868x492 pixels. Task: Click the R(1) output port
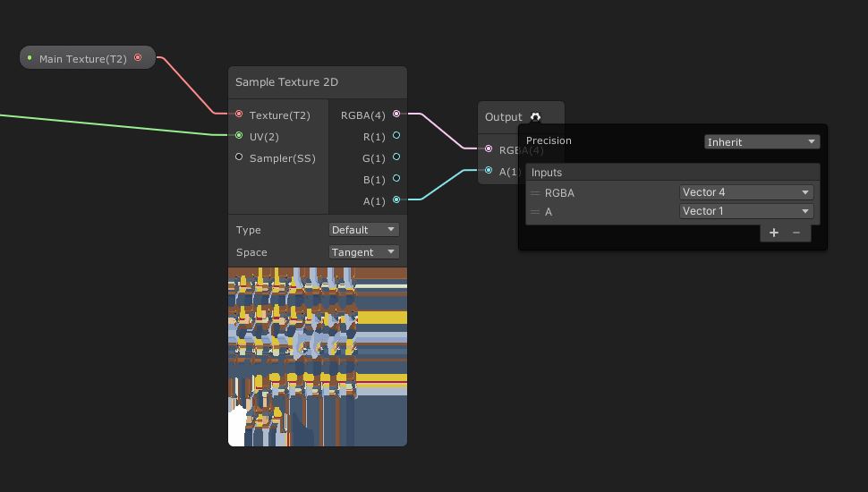click(396, 136)
